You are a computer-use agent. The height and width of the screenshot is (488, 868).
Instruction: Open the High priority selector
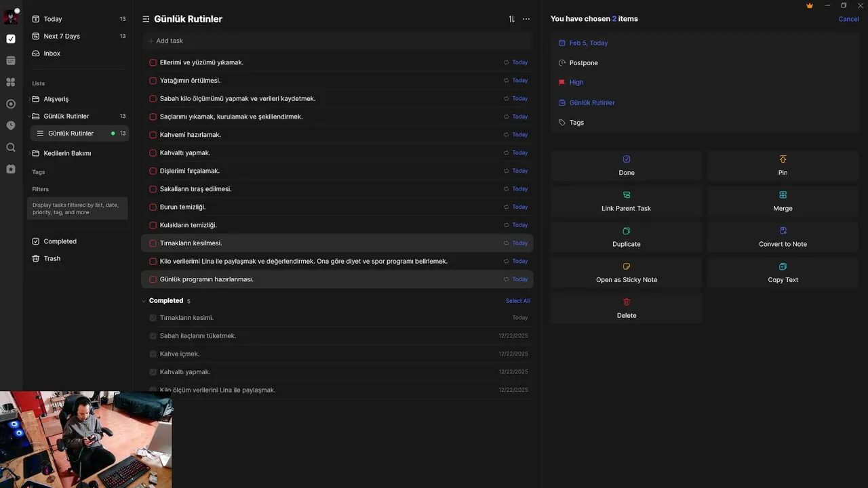(x=576, y=83)
